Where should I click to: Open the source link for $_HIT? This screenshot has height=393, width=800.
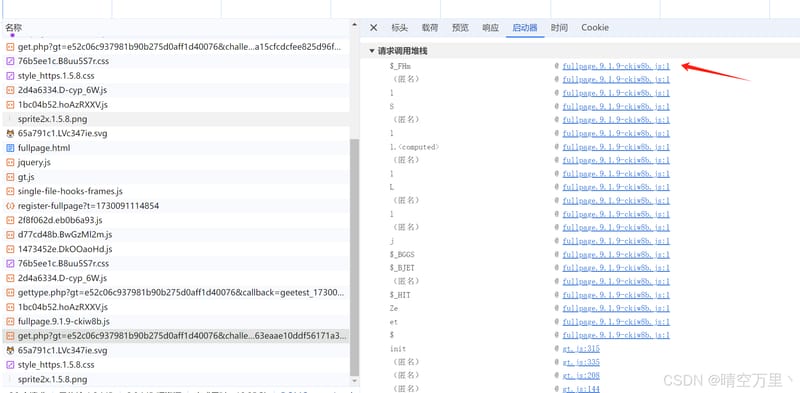point(616,295)
